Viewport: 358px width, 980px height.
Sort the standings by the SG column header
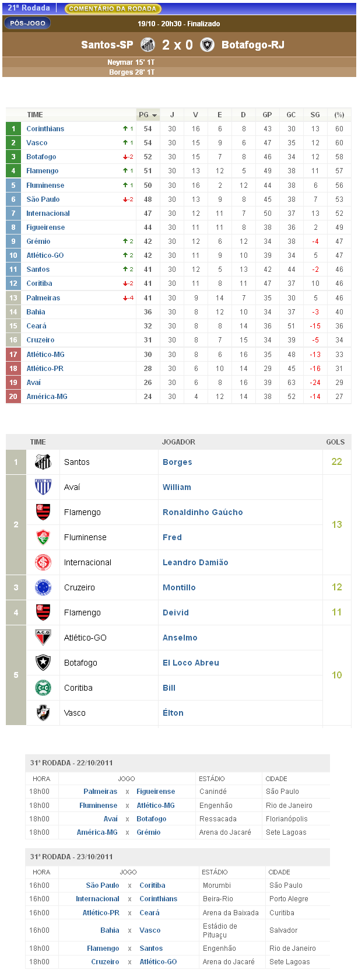pos(315,115)
